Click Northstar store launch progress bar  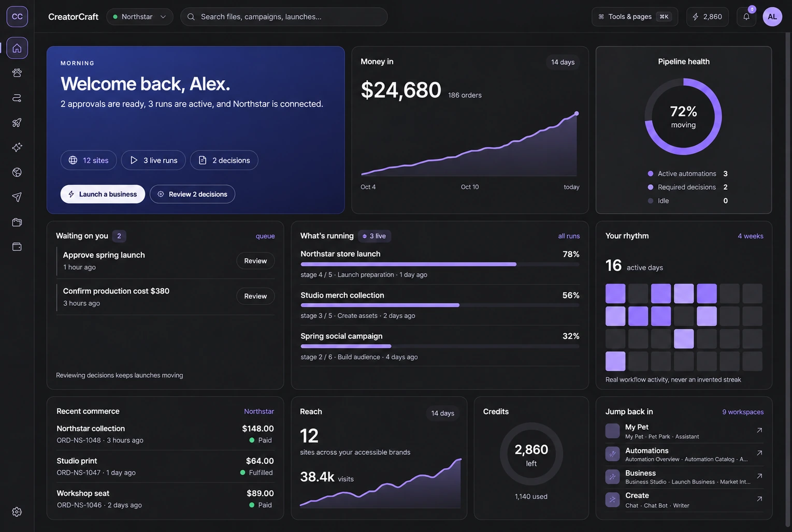tap(440, 264)
